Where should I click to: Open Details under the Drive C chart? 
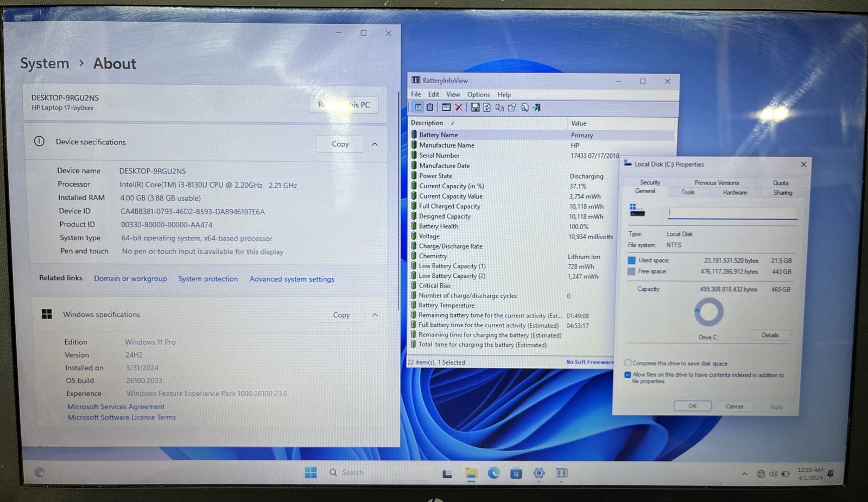click(770, 335)
